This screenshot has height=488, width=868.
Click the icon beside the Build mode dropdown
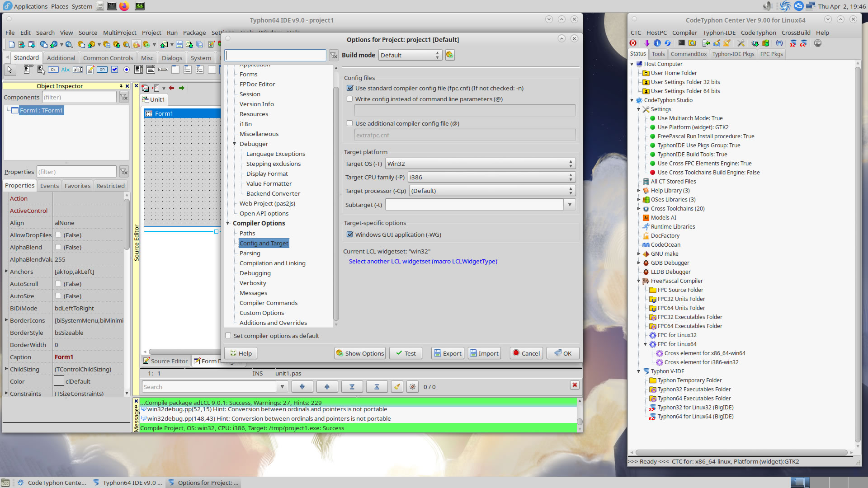click(449, 55)
